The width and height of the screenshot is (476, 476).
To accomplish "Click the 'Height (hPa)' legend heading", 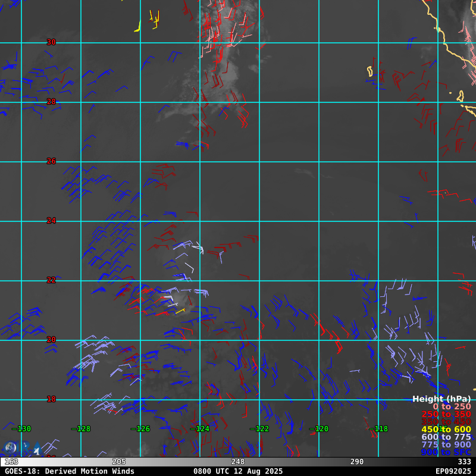I will pos(441,399).
